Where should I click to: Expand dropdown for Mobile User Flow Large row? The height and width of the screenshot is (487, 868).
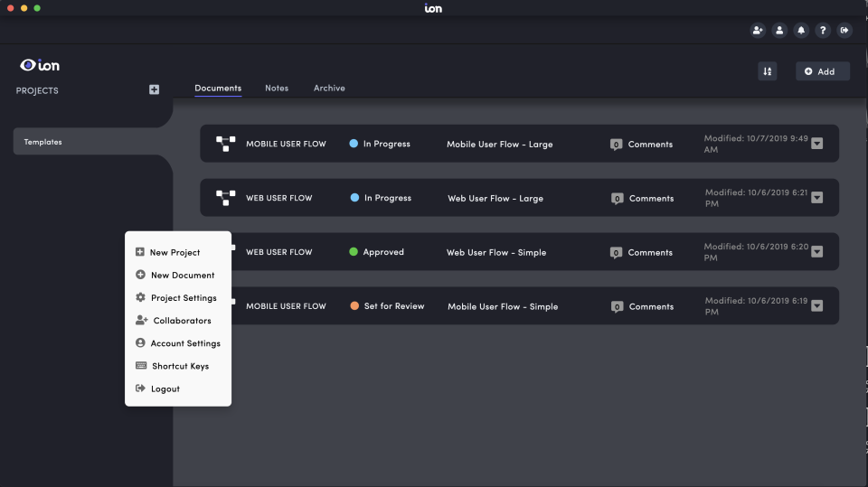[817, 144]
